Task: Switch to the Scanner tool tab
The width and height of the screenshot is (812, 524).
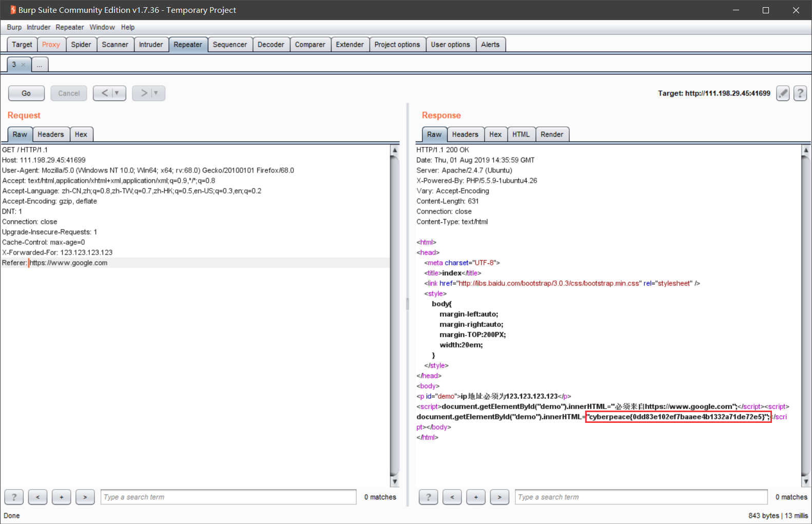Action: point(115,45)
